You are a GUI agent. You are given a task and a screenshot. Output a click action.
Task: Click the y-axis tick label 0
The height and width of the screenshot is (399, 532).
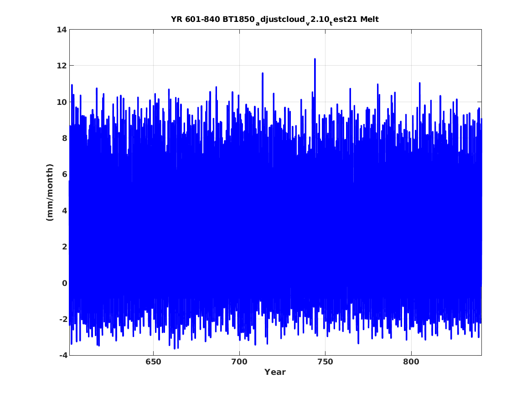pyautogui.click(x=64, y=283)
